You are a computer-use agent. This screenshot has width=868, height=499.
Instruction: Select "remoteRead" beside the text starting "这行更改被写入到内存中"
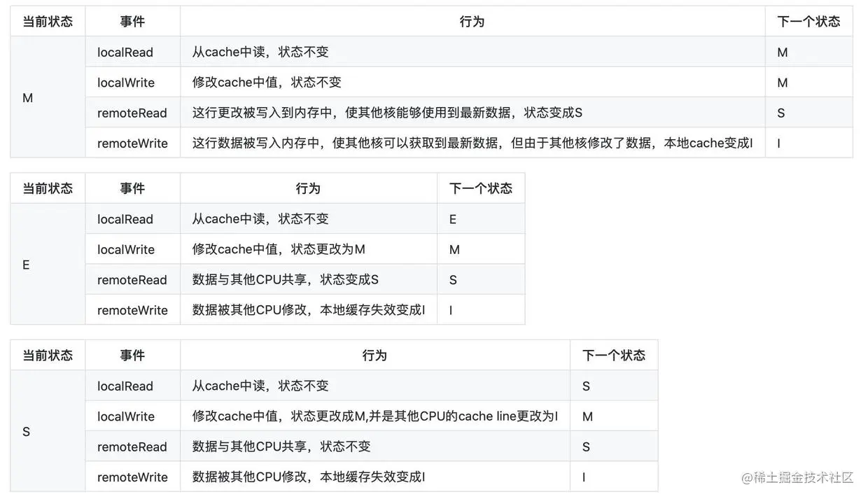(x=132, y=113)
